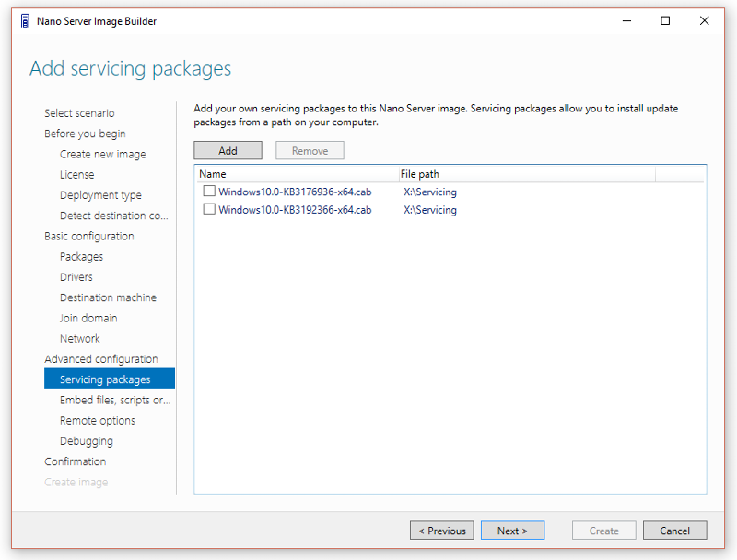Go to the Debugging step

tap(87, 441)
